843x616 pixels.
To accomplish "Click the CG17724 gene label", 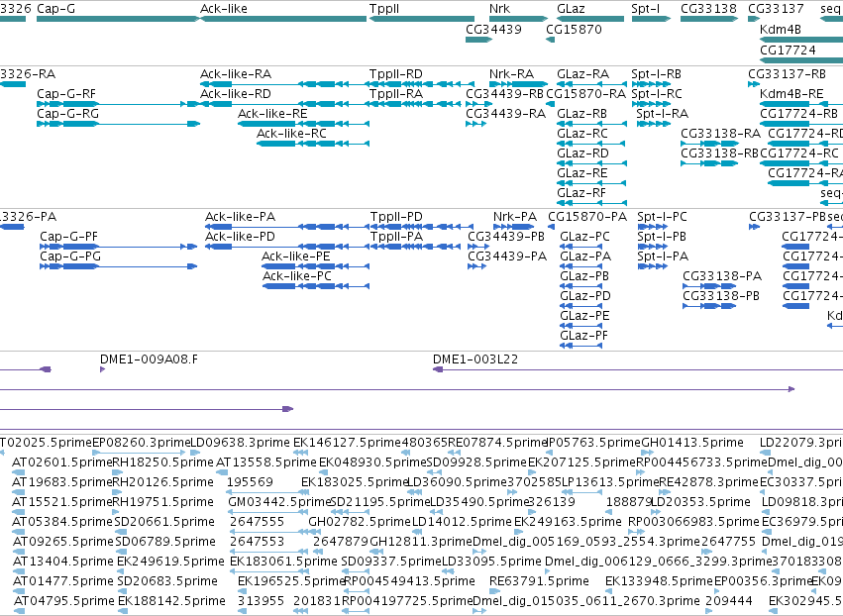I will click(x=788, y=50).
